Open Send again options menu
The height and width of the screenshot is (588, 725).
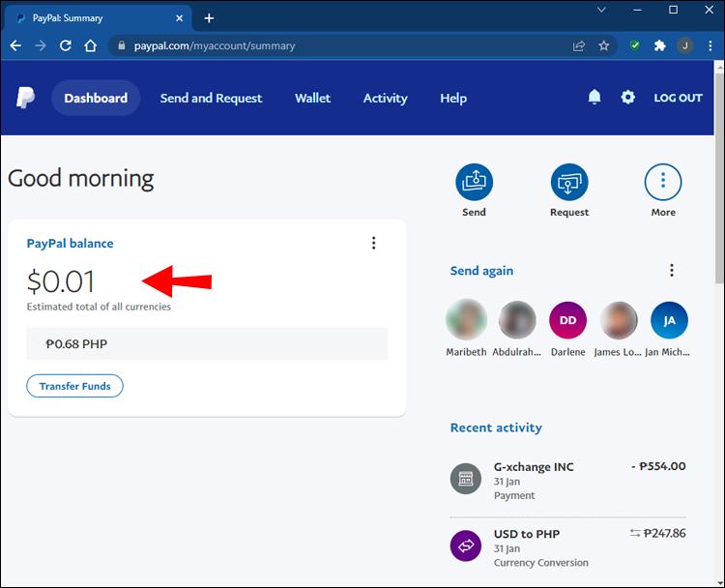coord(672,271)
